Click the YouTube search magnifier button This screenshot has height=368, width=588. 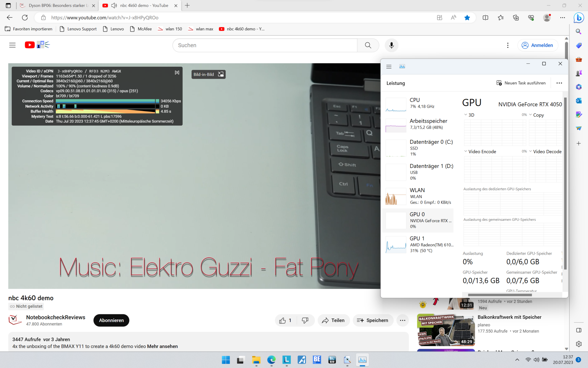(368, 45)
